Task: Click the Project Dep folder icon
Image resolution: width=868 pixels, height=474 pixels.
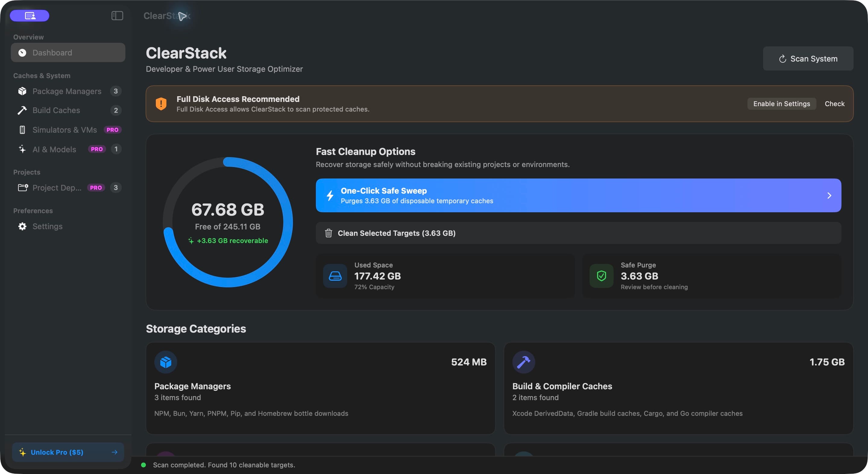Action: pos(23,188)
